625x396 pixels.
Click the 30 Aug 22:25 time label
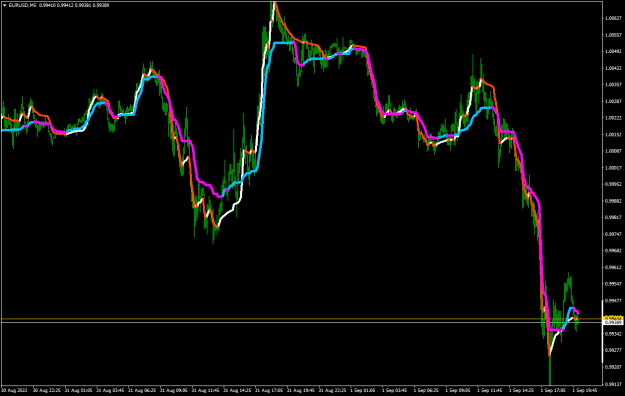click(x=46, y=390)
